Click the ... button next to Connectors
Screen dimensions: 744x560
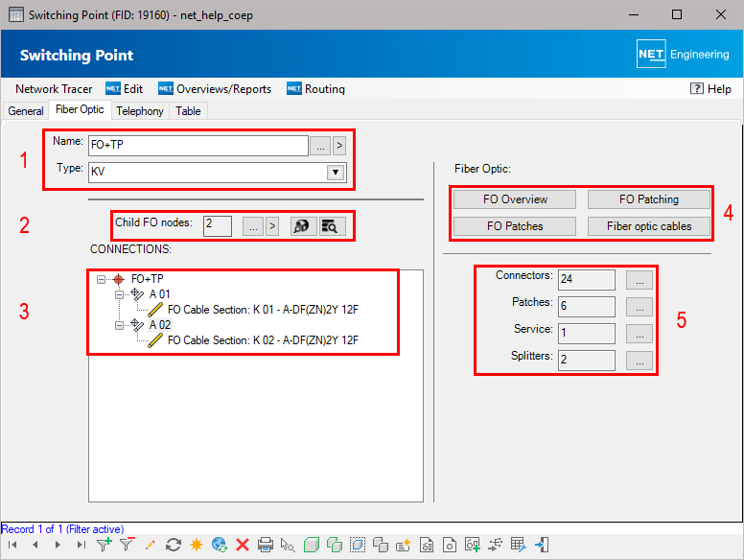[639, 280]
